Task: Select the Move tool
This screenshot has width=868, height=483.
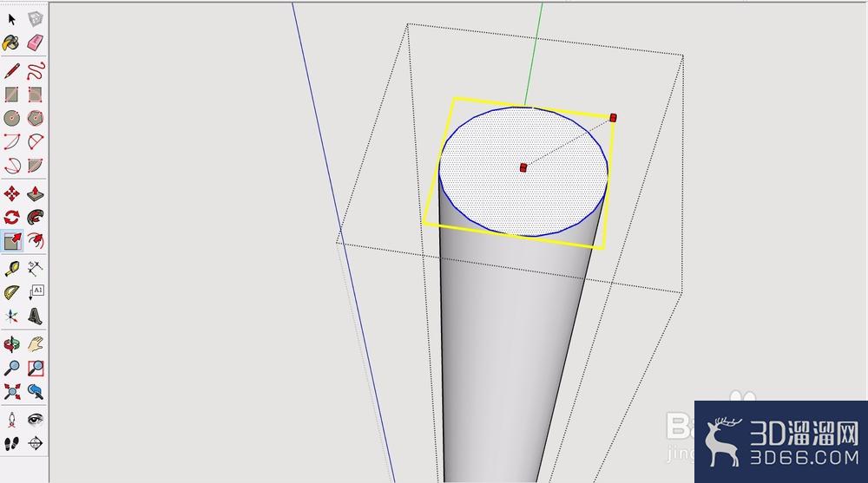Action: coord(11,193)
